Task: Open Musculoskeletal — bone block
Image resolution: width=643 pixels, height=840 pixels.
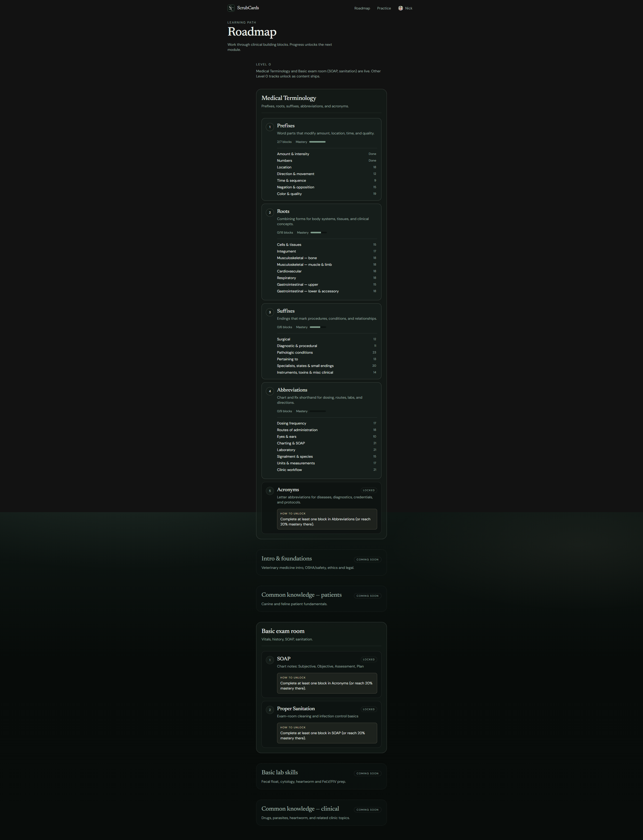Action: click(326, 258)
